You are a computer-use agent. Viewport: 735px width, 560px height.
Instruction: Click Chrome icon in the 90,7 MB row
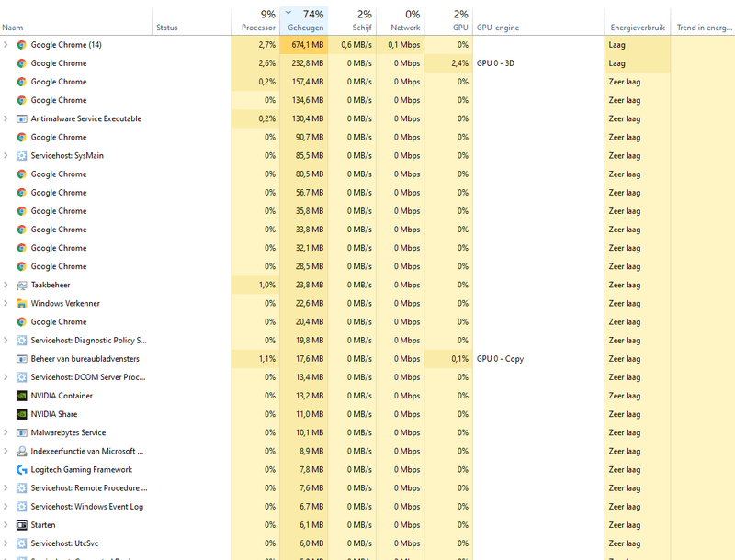pyautogui.click(x=21, y=137)
